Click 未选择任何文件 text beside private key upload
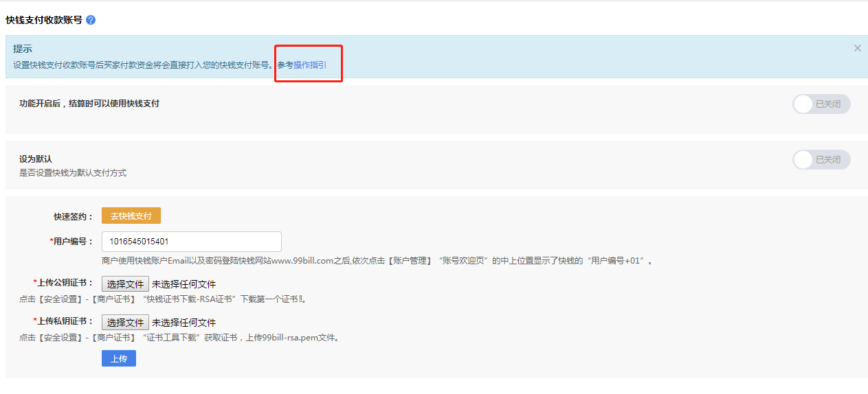 click(x=183, y=323)
